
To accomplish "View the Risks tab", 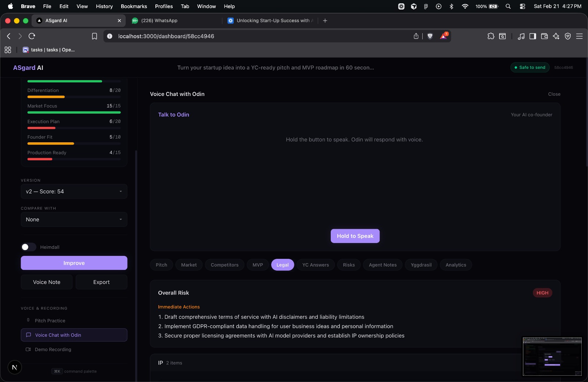I will pos(349,265).
